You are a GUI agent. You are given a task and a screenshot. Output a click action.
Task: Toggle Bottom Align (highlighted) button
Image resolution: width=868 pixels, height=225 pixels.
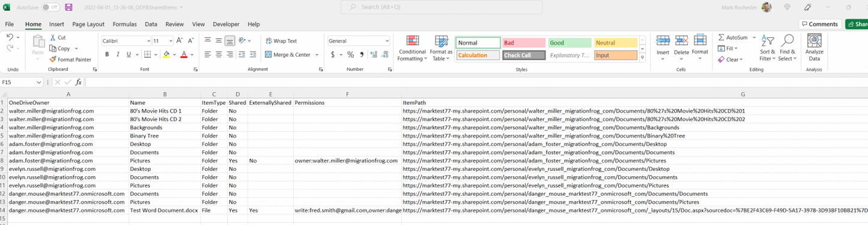coord(230,41)
